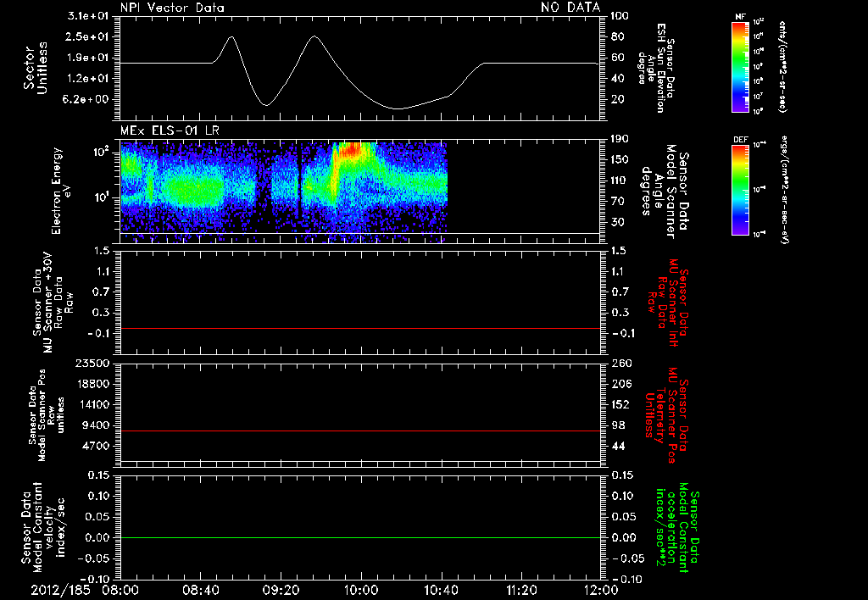Click the "1.9e+01" sector tick value
The height and width of the screenshot is (600, 868).
click(88, 58)
